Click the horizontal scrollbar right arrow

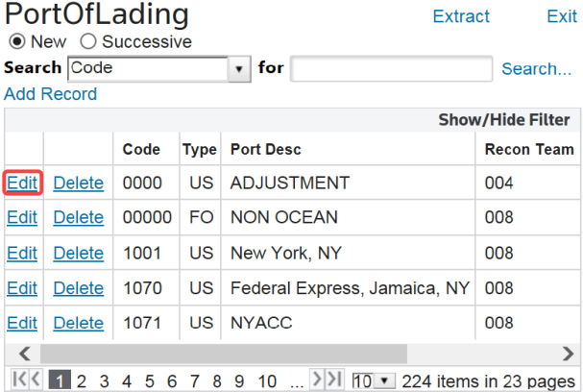tap(568, 354)
